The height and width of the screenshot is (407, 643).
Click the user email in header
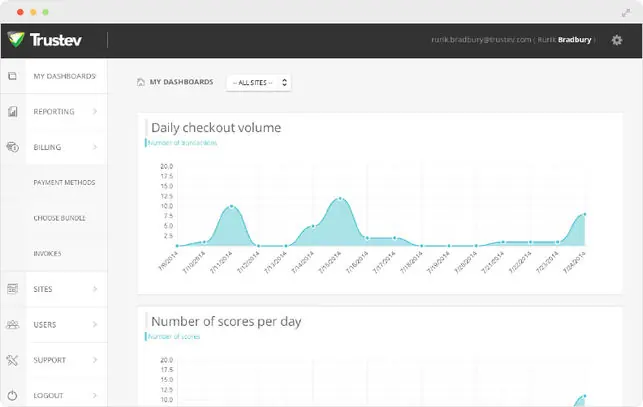481,40
